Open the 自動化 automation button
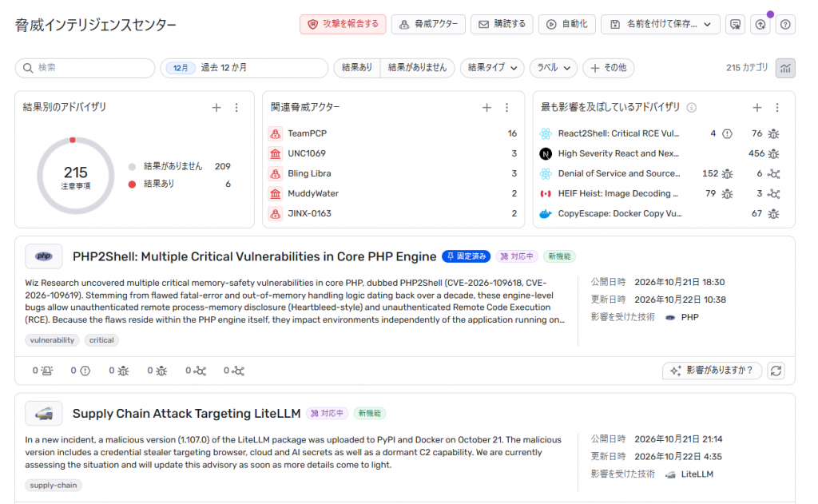The height and width of the screenshot is (504, 818). tap(567, 25)
